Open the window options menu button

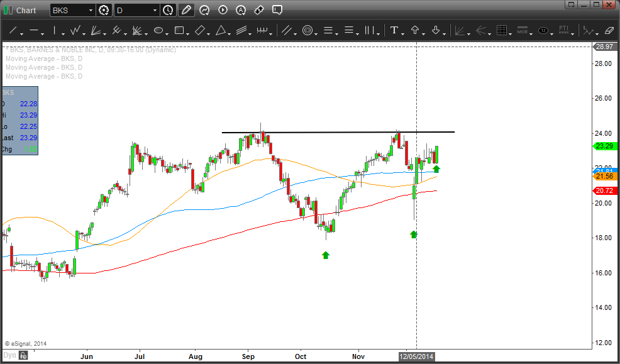point(570,5)
